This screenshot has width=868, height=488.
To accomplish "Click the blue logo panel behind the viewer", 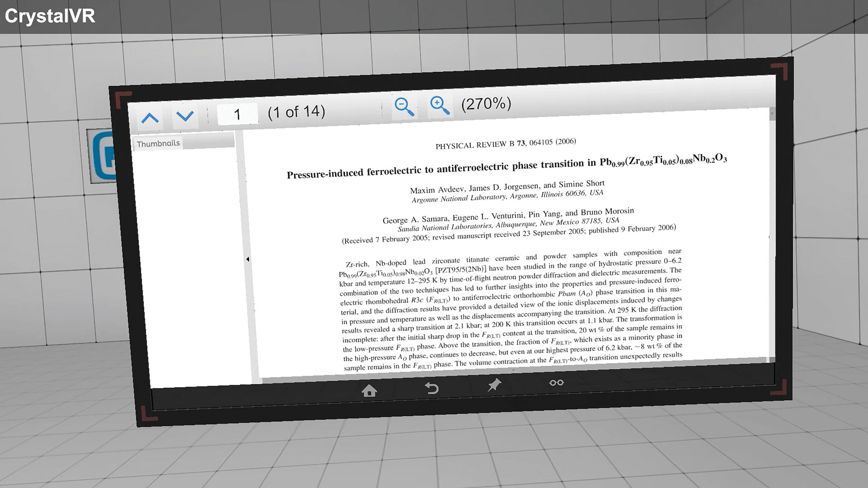I will [x=102, y=156].
